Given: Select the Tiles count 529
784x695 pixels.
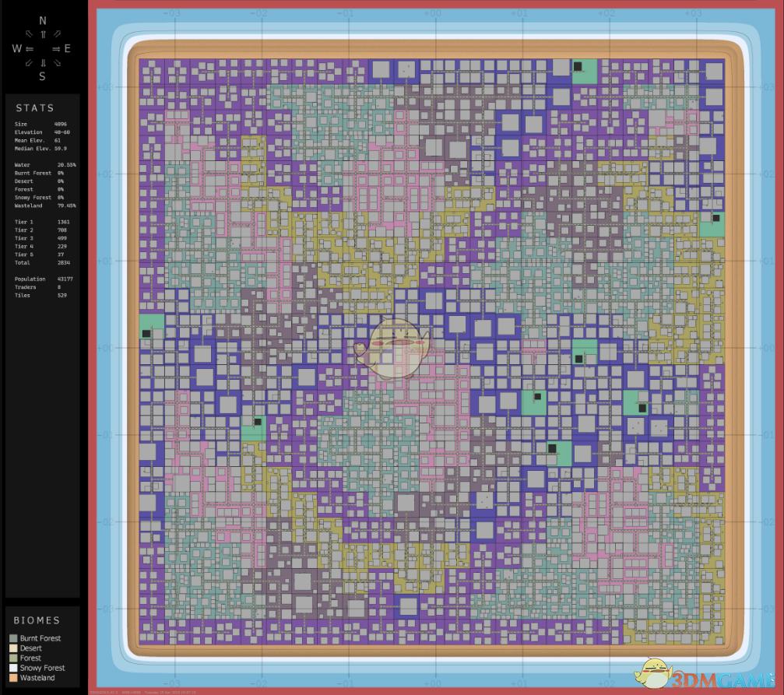Looking at the screenshot, I should click(62, 295).
